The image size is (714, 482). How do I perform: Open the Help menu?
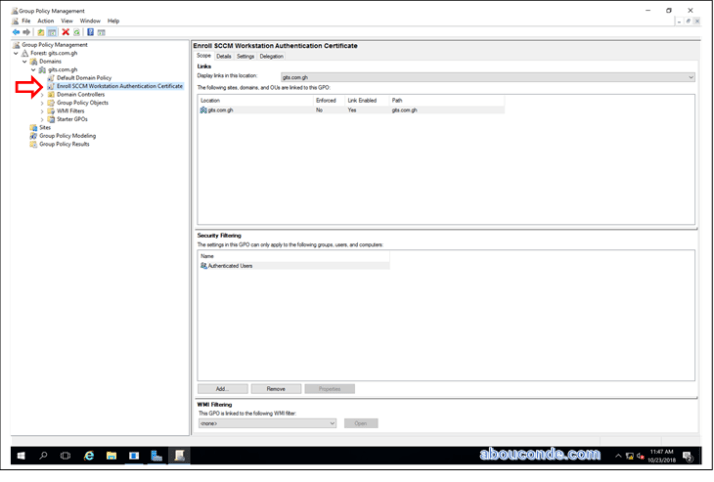(113, 21)
